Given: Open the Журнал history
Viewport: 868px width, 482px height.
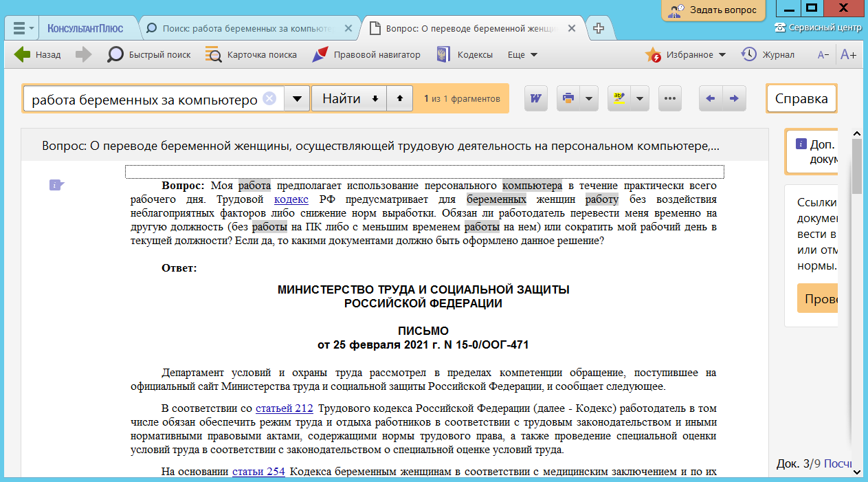Looking at the screenshot, I should click(x=768, y=55).
